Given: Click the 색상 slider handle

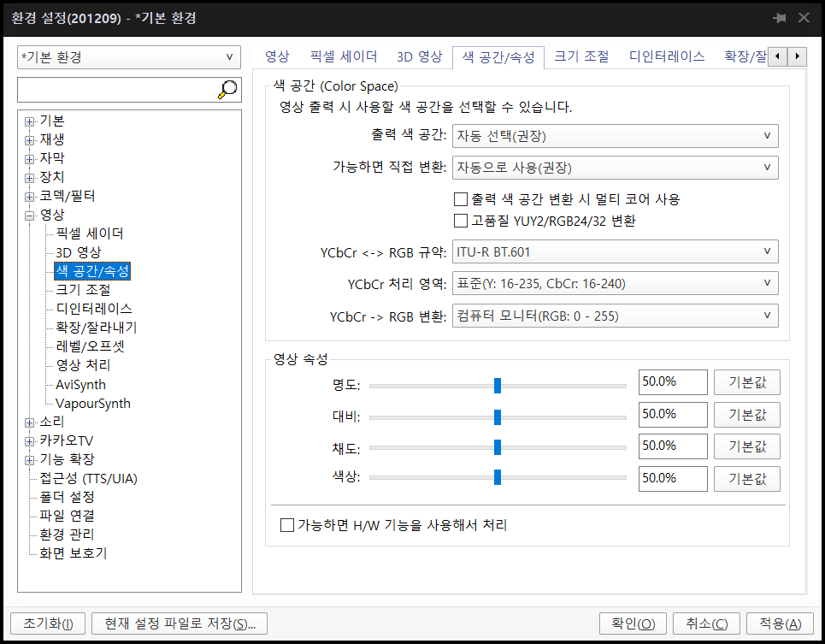Looking at the screenshot, I should coord(498,477).
